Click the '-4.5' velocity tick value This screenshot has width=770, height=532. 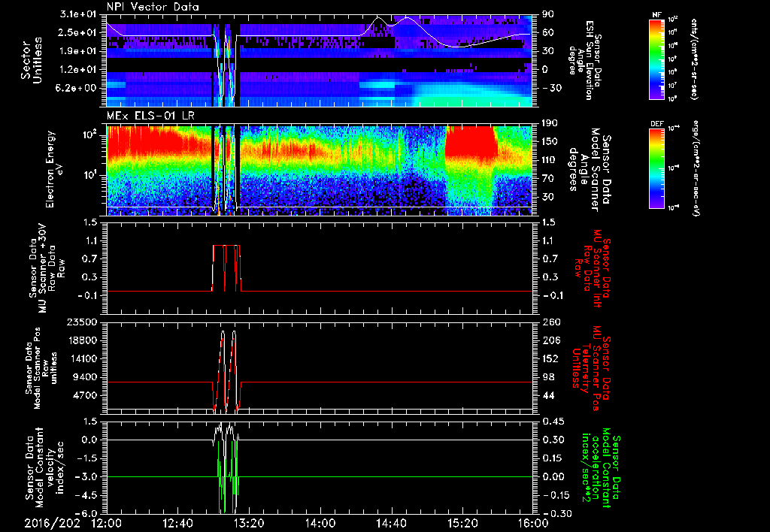coord(86,495)
